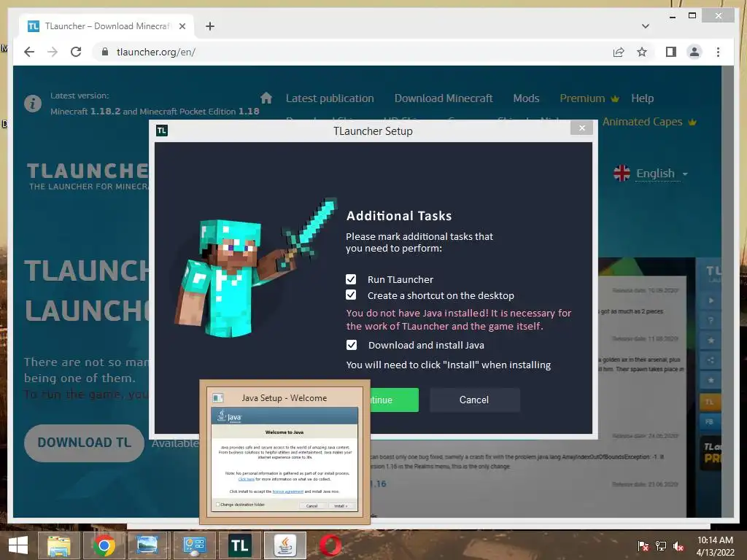747x560 pixels.
Task: Click the crown icon beside Premium
Action: pyautogui.click(x=614, y=98)
